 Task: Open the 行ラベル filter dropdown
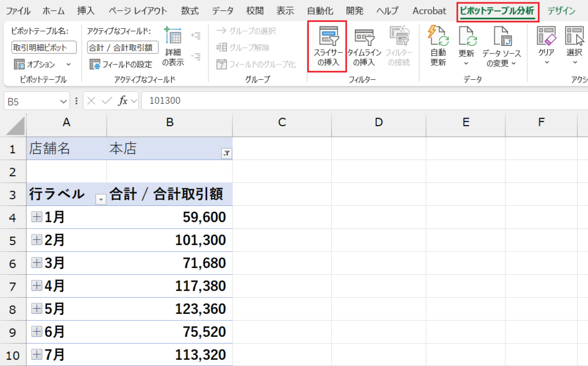[x=101, y=198]
